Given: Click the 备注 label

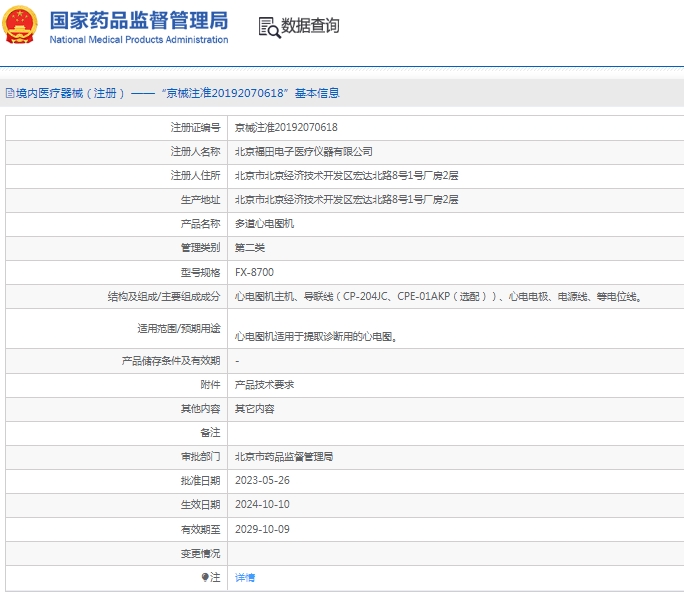Looking at the screenshot, I should coord(210,433).
